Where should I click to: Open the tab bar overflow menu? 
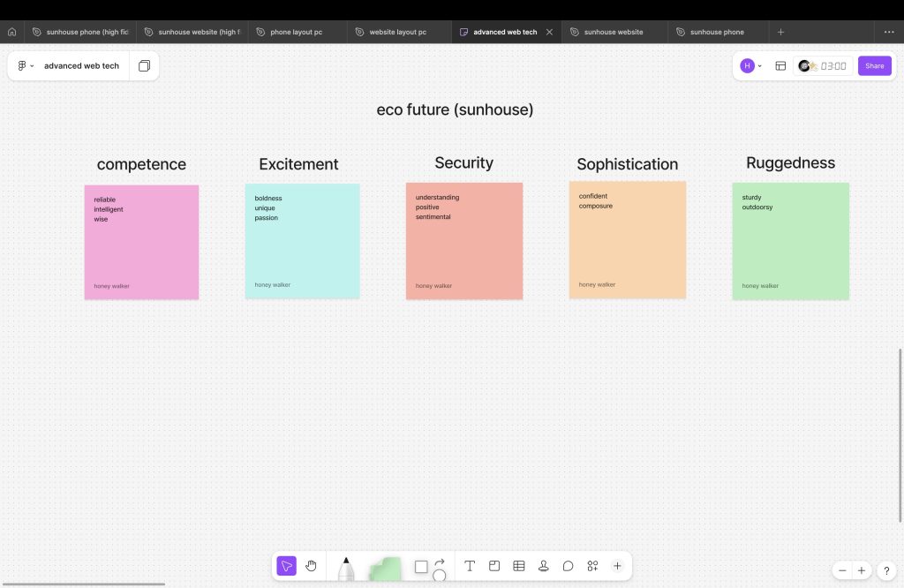(888, 32)
